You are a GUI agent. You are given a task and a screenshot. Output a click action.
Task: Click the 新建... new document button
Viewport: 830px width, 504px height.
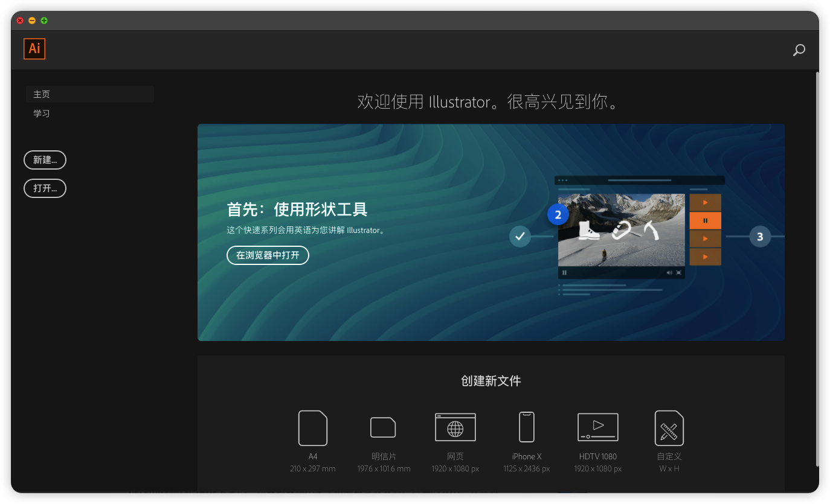(45, 160)
